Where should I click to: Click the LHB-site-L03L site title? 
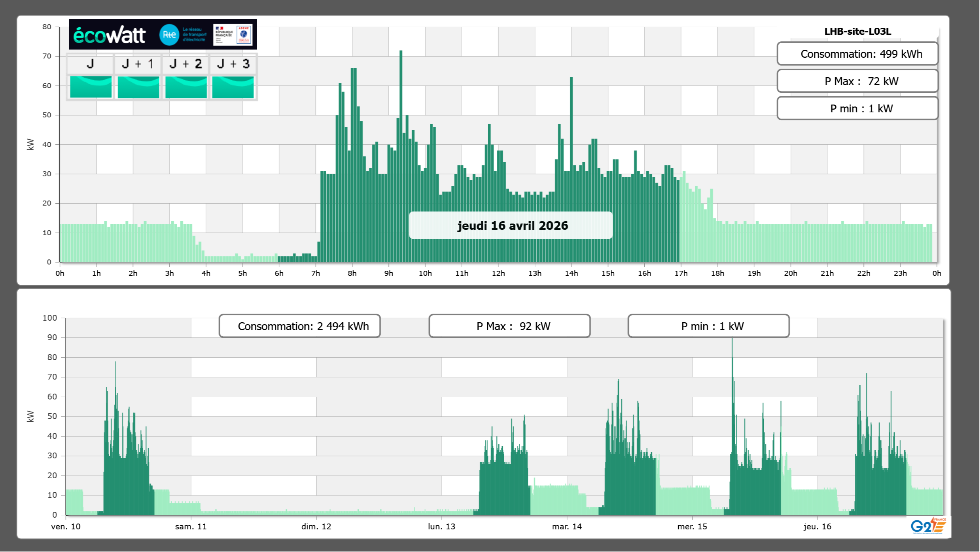tap(857, 31)
